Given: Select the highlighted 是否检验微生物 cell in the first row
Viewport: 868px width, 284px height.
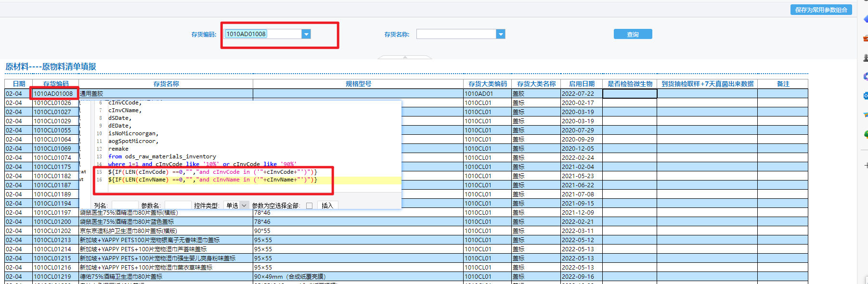Looking at the screenshot, I should 630,94.
